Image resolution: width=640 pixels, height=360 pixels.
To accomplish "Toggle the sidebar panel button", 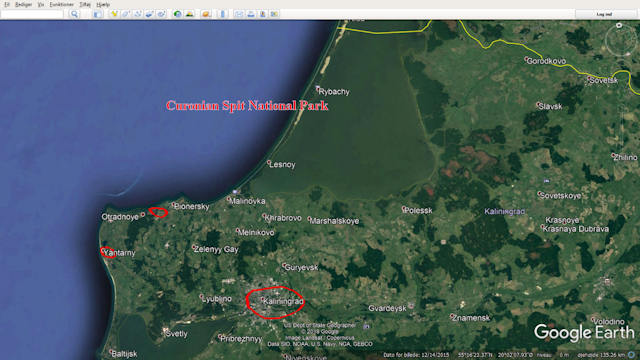I will pos(98,14).
